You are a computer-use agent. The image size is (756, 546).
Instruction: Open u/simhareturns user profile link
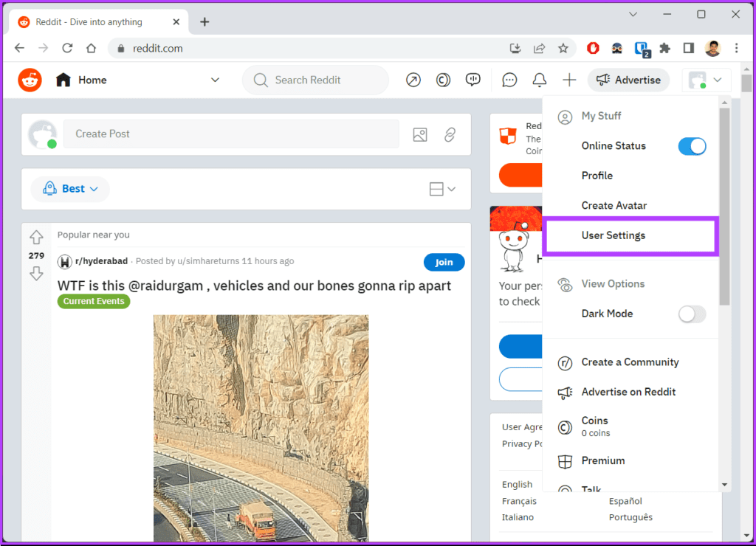(208, 261)
